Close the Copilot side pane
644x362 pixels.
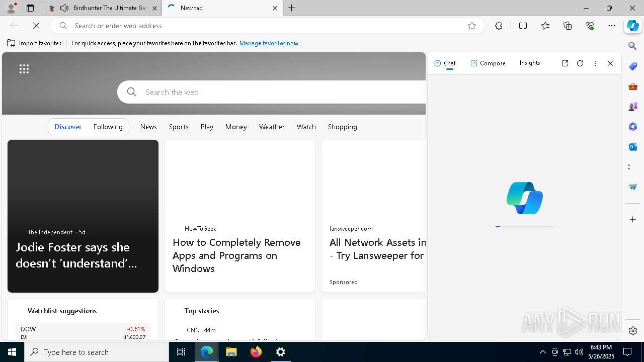tap(610, 63)
